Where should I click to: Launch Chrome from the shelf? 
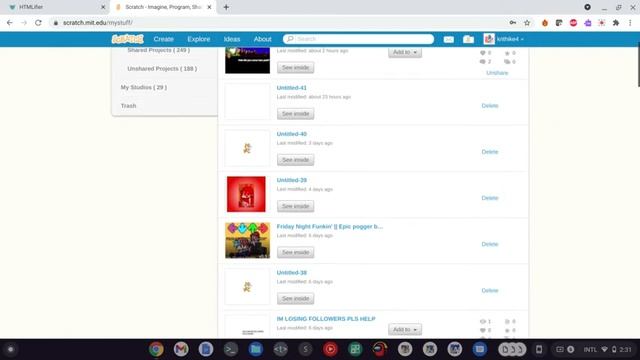click(x=156, y=349)
